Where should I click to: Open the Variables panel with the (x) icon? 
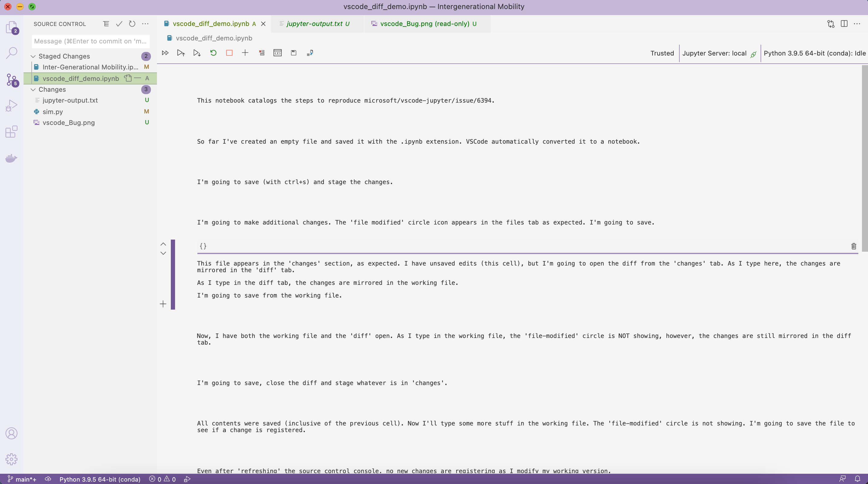(278, 53)
